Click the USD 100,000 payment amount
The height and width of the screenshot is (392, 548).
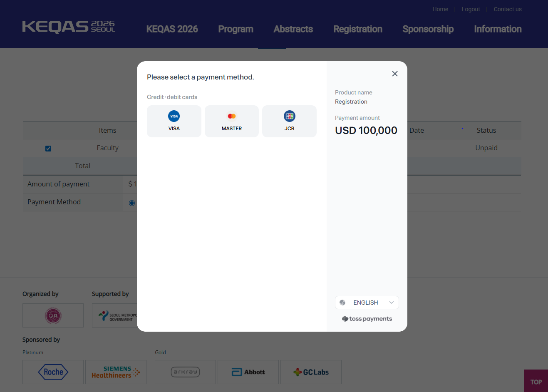(366, 130)
